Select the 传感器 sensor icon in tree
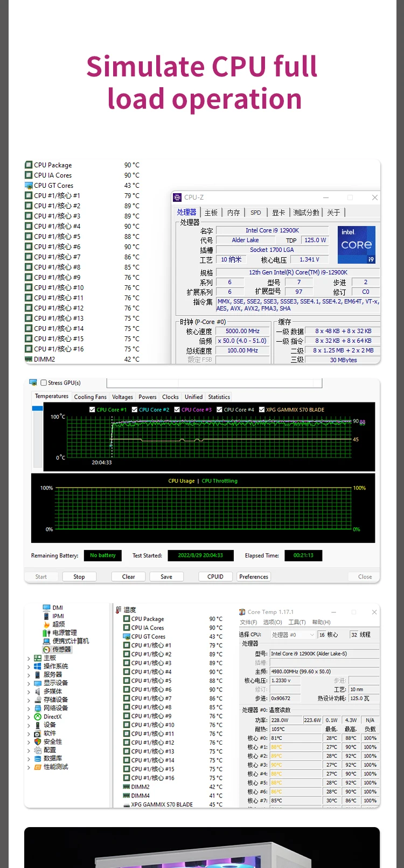This screenshot has width=404, height=868. click(x=46, y=650)
